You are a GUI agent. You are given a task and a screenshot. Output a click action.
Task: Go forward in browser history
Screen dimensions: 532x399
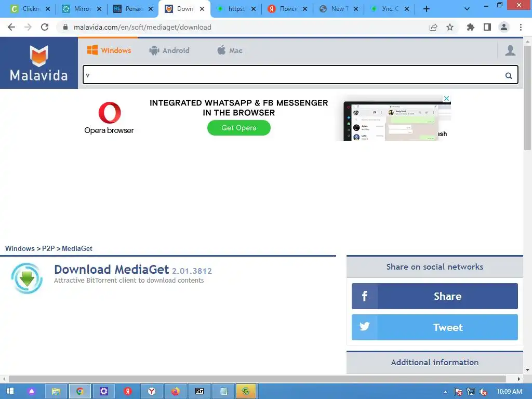pyautogui.click(x=28, y=27)
